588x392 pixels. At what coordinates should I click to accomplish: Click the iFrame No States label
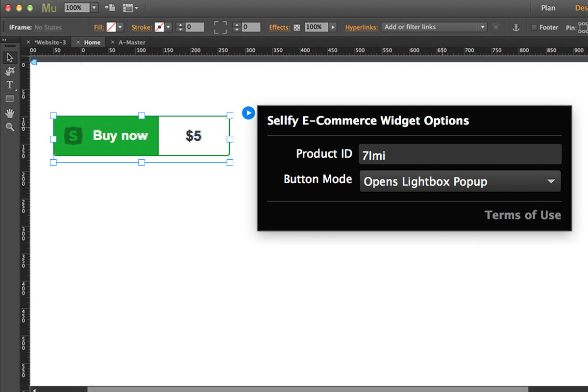coord(35,27)
